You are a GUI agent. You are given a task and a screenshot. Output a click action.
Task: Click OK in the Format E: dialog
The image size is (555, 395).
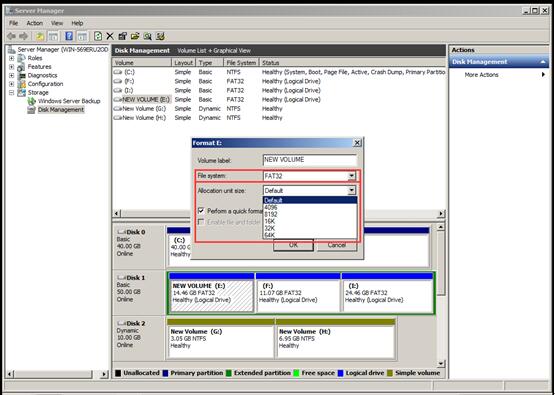pyautogui.click(x=293, y=245)
